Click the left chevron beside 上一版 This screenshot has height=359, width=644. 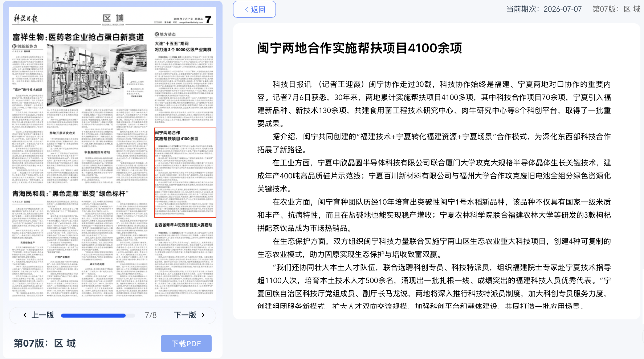[x=25, y=315]
